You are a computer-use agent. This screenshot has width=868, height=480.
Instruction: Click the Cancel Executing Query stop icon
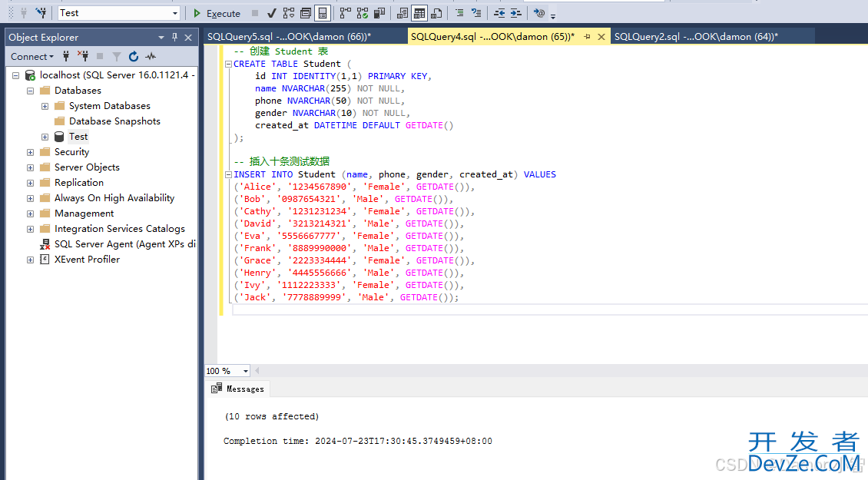(x=255, y=13)
